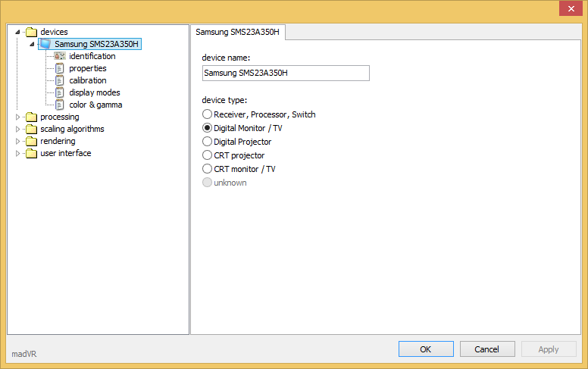Select the processing label in tree
Screen dimensions: 588x369
pos(60,117)
